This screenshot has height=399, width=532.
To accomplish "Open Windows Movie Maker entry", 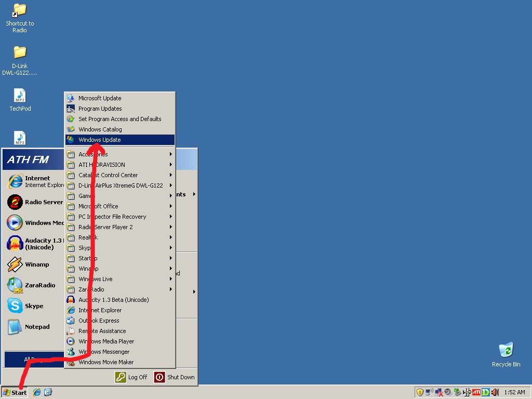I will 120,362.
